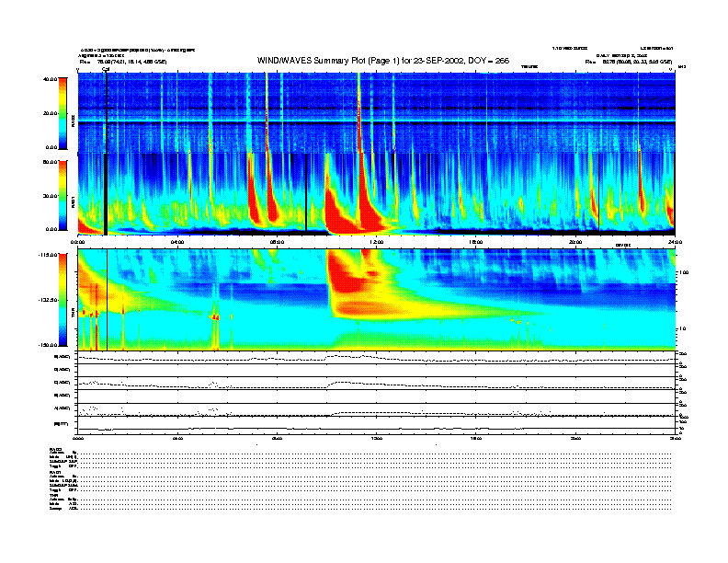Viewport: 728px width, 563px height.
Task: Click the TNR vertical axis label
Action: click(x=74, y=315)
